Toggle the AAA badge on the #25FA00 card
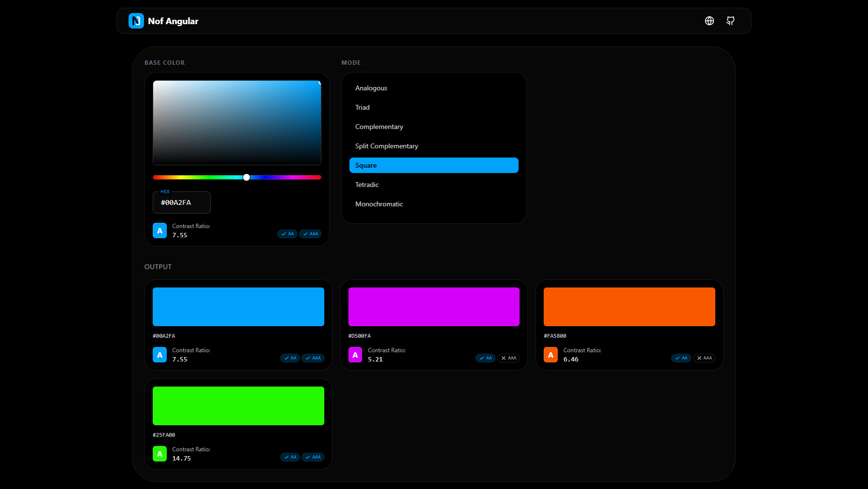 point(313,457)
